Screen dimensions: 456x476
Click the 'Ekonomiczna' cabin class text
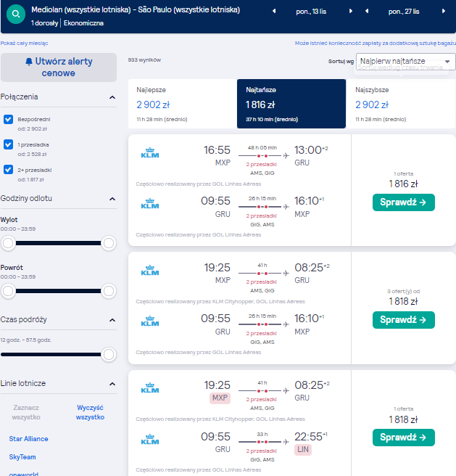(x=84, y=23)
